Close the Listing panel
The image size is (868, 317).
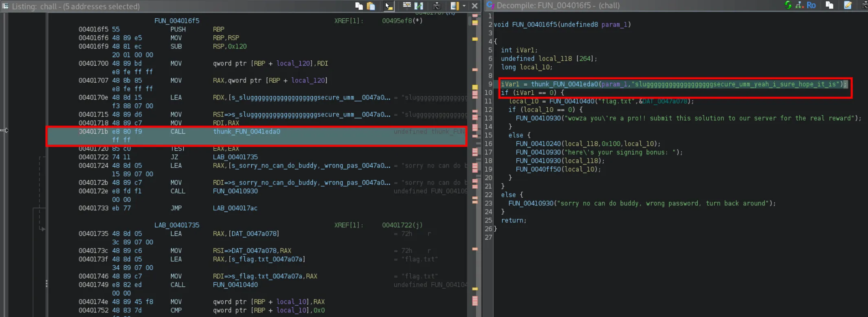coord(475,6)
